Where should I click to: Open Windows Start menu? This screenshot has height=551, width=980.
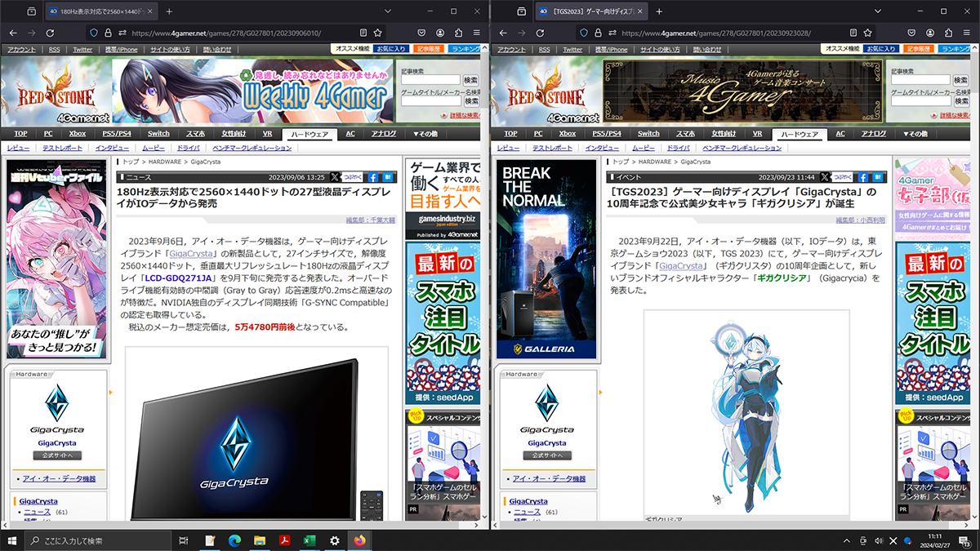click(x=11, y=540)
